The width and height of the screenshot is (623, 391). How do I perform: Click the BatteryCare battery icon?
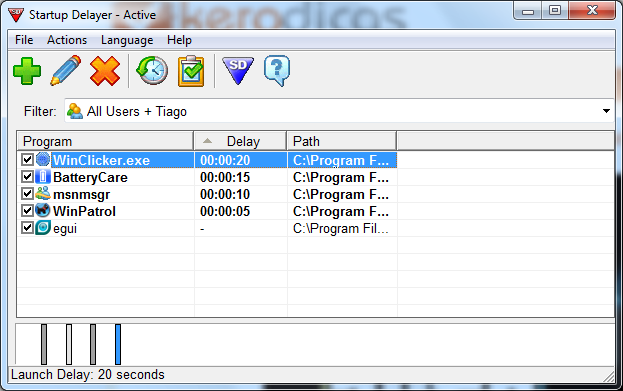pos(43,177)
